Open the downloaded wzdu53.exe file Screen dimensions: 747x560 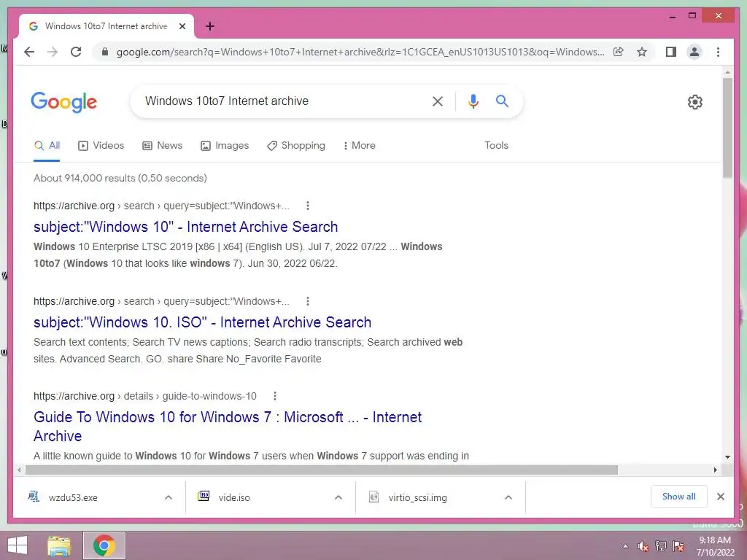(x=73, y=497)
